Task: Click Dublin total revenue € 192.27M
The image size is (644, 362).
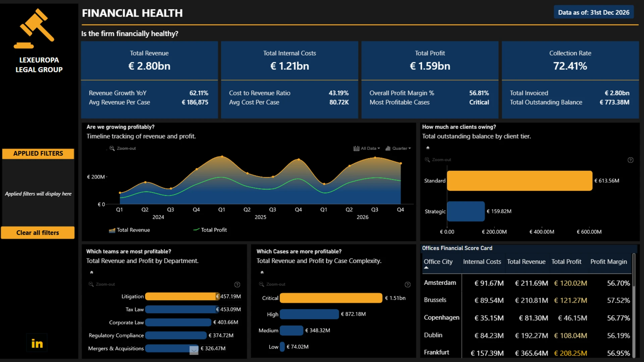Action: pos(532,336)
